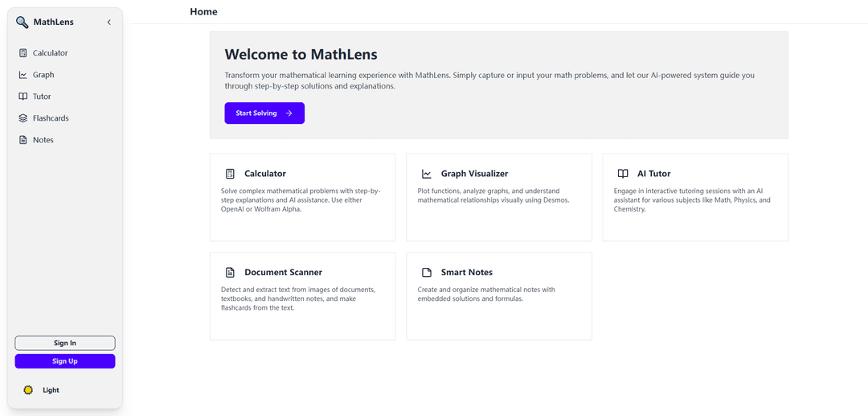Click the Document Scanner card's file icon
Viewport: 868px width, 416px height.
(231, 273)
